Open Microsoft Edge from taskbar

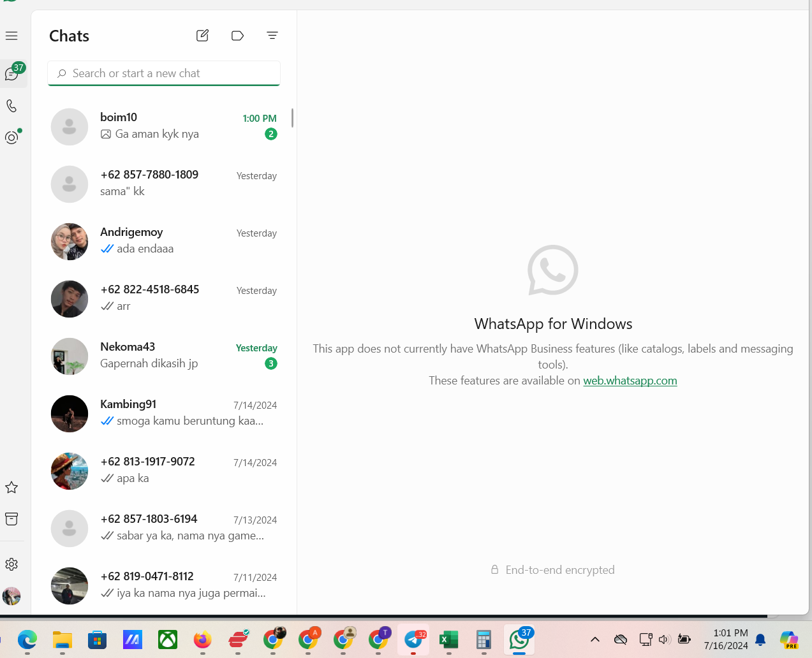27,639
